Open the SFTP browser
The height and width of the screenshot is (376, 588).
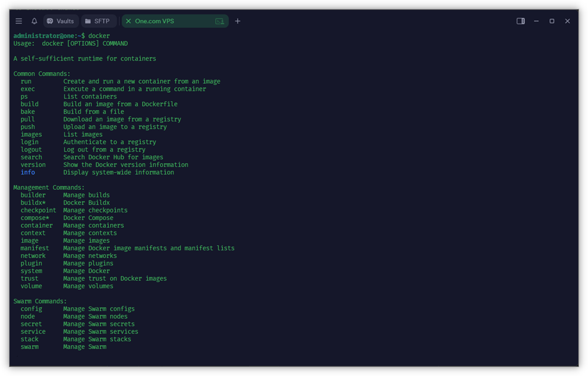(98, 21)
